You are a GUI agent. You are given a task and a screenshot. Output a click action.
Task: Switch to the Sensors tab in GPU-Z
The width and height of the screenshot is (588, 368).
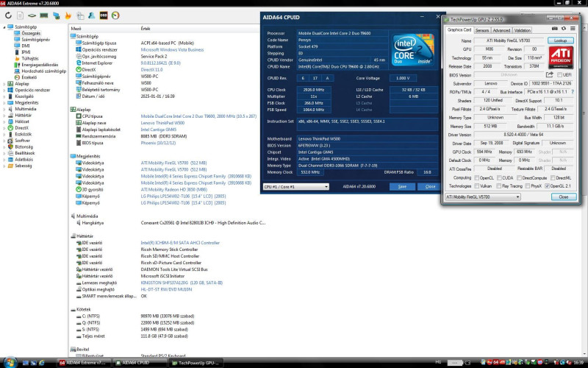482,30
